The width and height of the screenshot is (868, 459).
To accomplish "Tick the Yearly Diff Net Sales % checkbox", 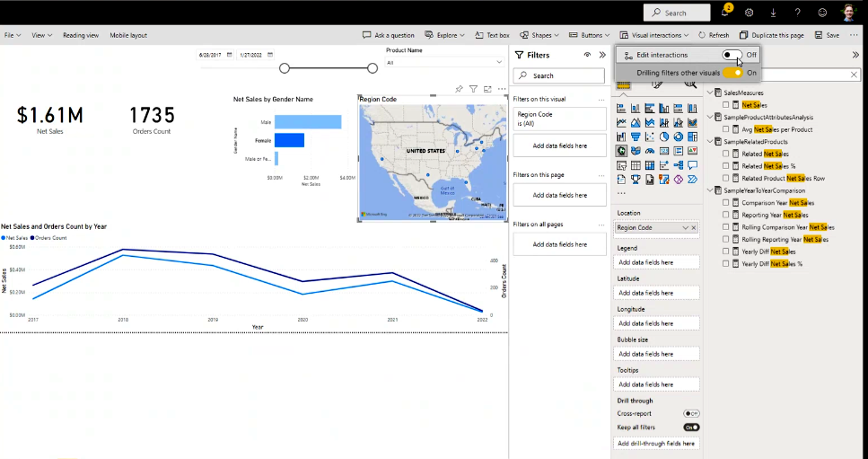I will point(726,263).
